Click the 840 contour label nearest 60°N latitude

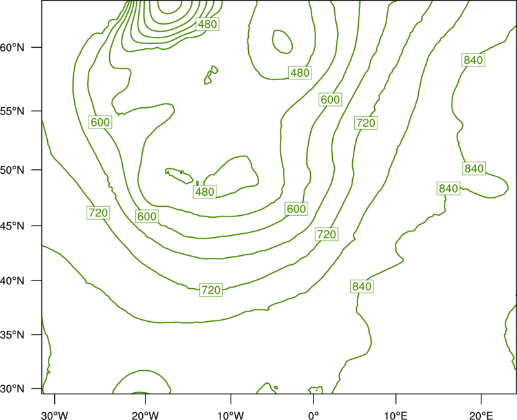[473, 60]
